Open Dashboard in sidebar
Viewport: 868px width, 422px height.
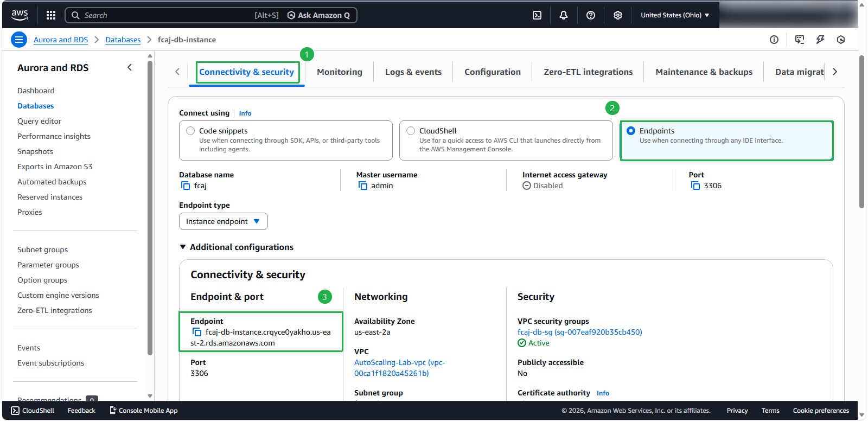36,91
